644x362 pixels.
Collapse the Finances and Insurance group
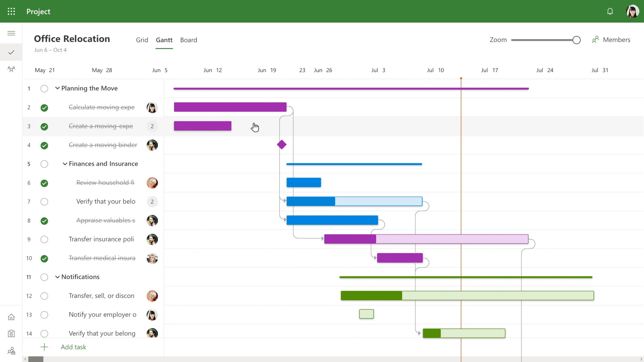click(x=65, y=164)
